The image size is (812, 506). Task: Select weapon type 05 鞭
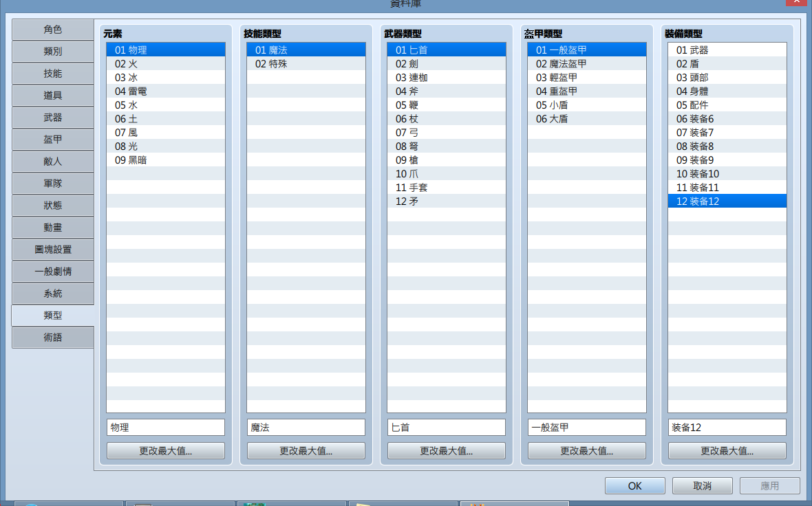447,105
